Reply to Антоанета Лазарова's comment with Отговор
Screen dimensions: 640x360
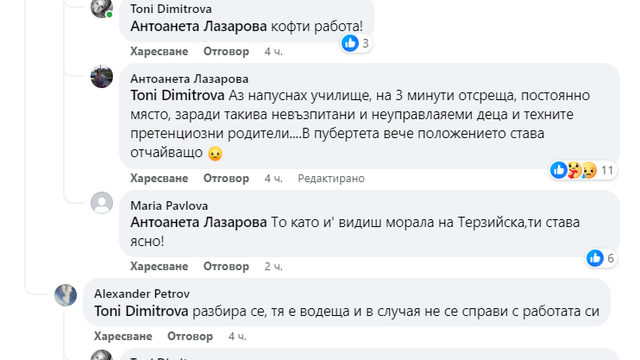point(226,178)
